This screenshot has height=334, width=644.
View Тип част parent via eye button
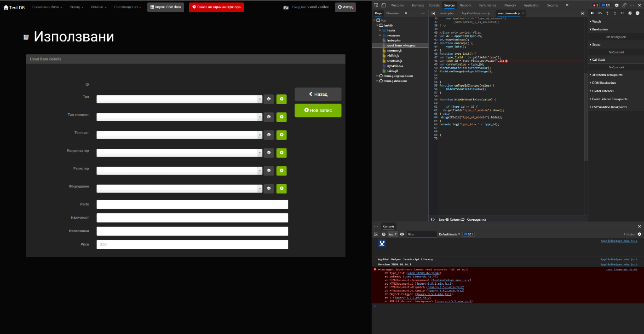[269, 135]
